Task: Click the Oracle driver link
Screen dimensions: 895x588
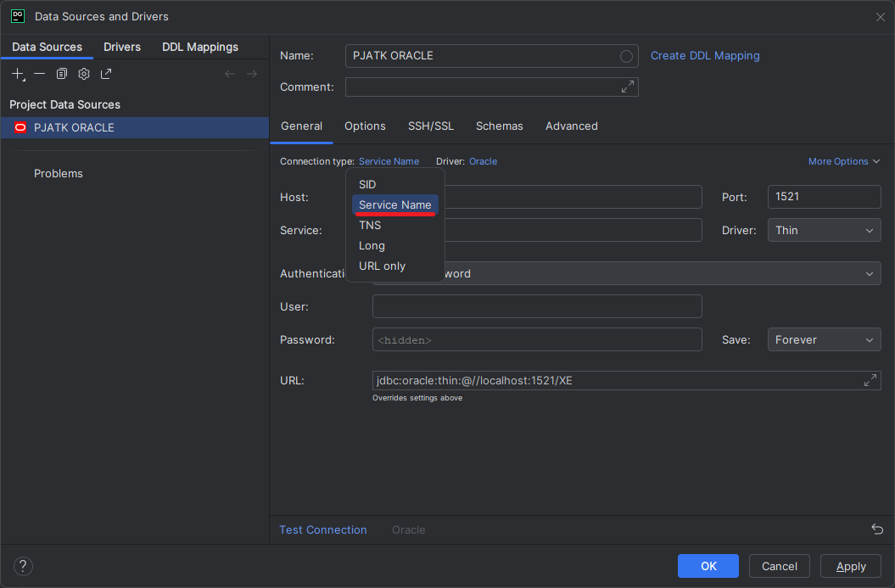Action: [483, 161]
